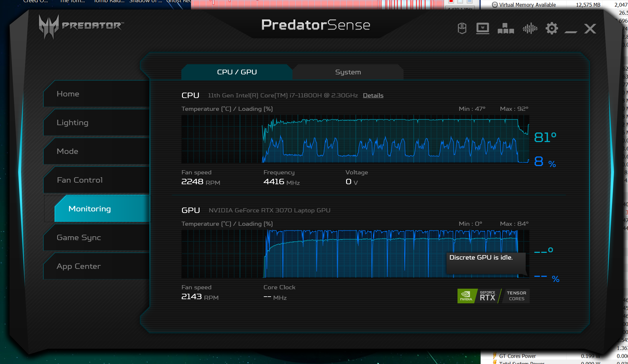Open the keycaps keyboard icon
This screenshot has height=364, width=628.
pos(506,28)
